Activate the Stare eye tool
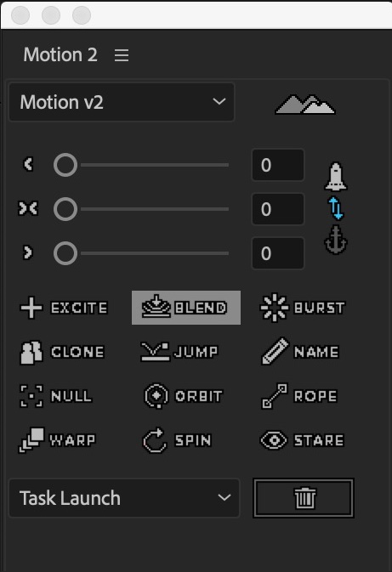 tap(302, 440)
